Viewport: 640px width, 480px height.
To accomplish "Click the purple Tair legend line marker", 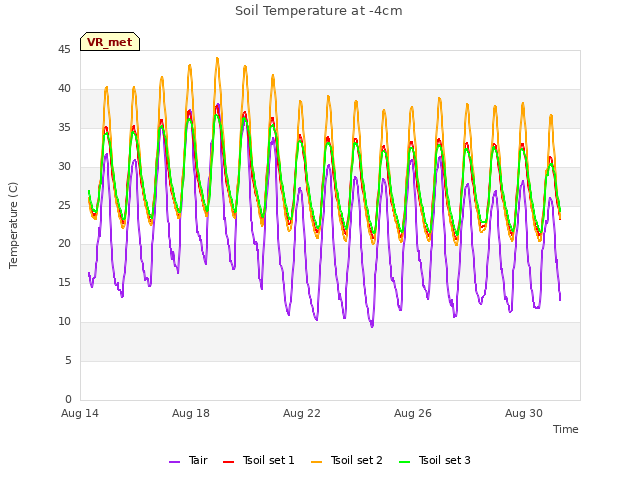I will tap(175, 462).
